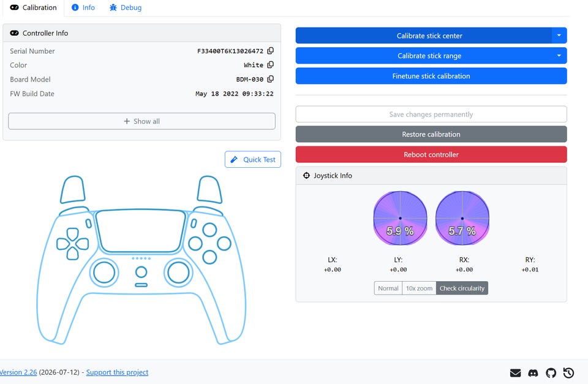588x384 pixels.
Task: Click the Board Model label
Action: pyautogui.click(x=30, y=80)
